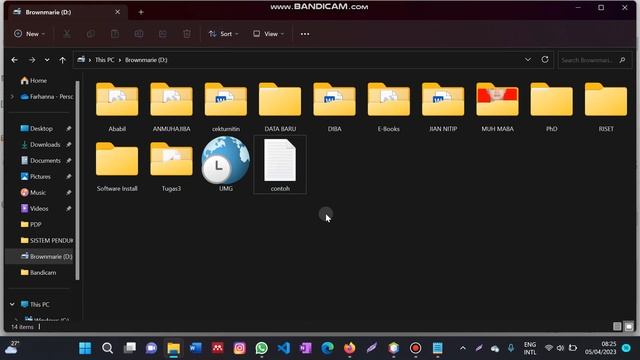Select the ANMUHAJIBA folder
Screen dimensions: 640x360
coord(171,107)
